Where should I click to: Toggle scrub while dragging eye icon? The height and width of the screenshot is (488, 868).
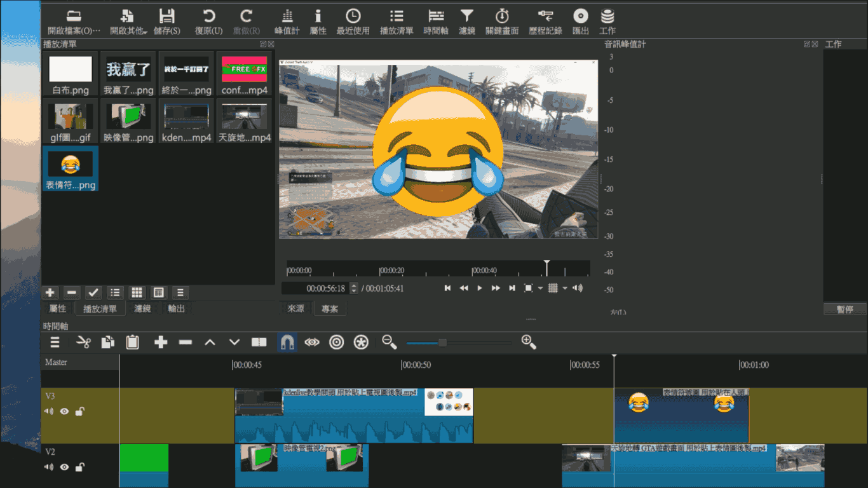coord(312,342)
